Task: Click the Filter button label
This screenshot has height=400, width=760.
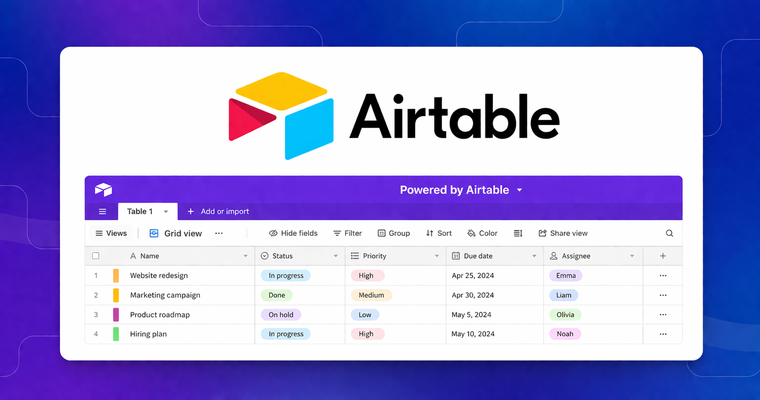Action: [353, 233]
